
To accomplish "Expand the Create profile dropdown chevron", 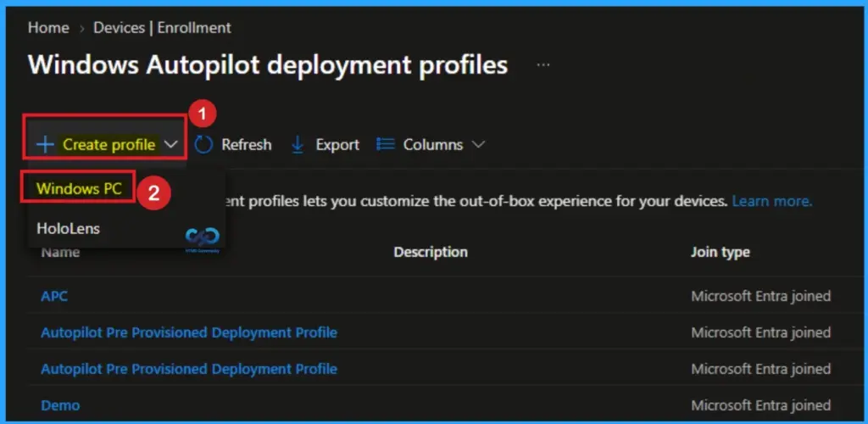I will [x=171, y=145].
